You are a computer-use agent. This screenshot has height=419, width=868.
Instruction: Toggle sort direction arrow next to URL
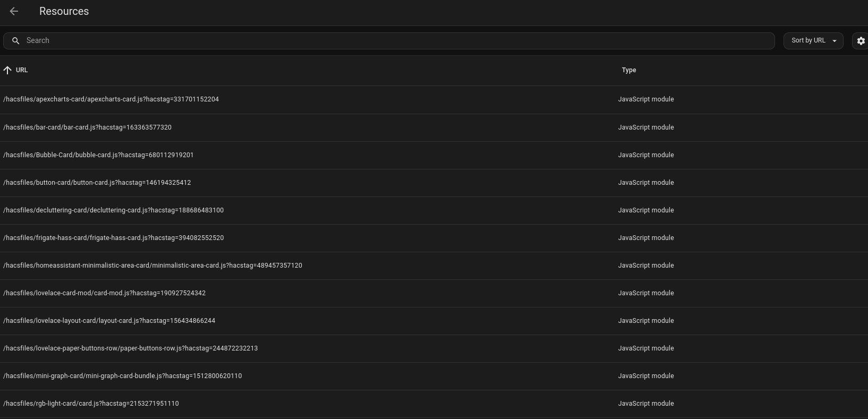tap(7, 70)
